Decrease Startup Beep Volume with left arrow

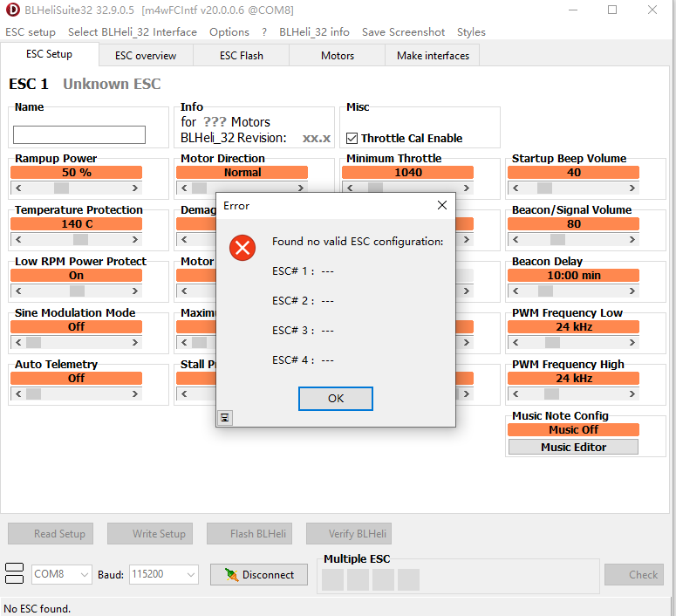[x=516, y=188]
